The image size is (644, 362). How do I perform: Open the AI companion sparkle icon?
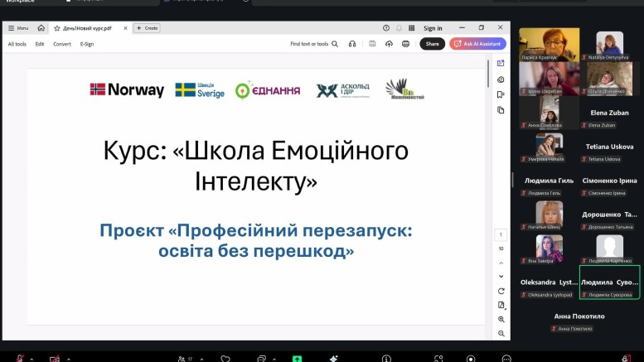click(333, 359)
